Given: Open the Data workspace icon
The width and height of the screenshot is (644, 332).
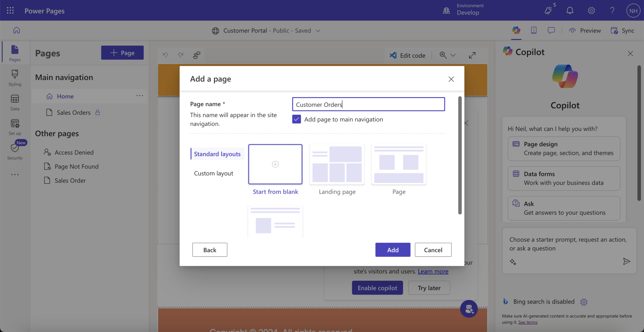Looking at the screenshot, I should tap(15, 102).
